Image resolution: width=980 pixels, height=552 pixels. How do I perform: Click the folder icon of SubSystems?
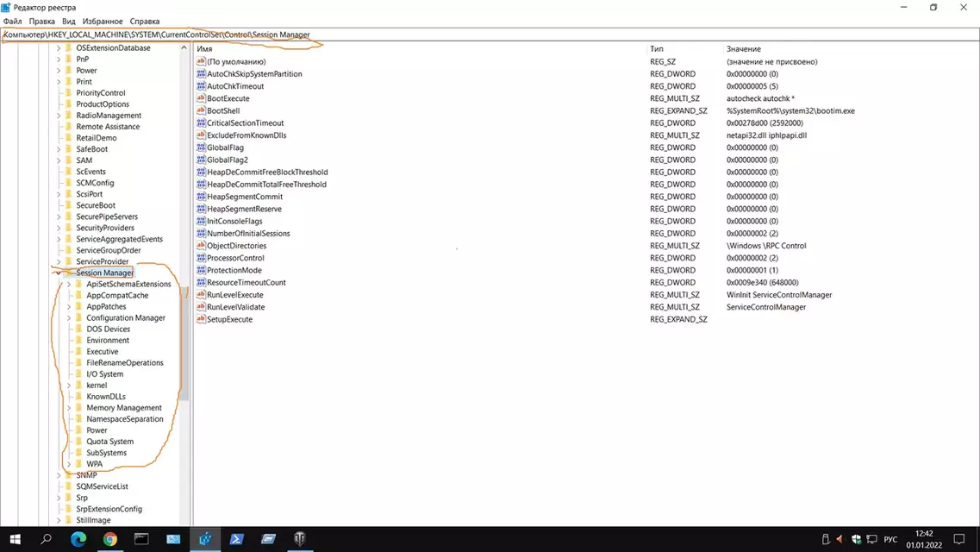point(78,453)
